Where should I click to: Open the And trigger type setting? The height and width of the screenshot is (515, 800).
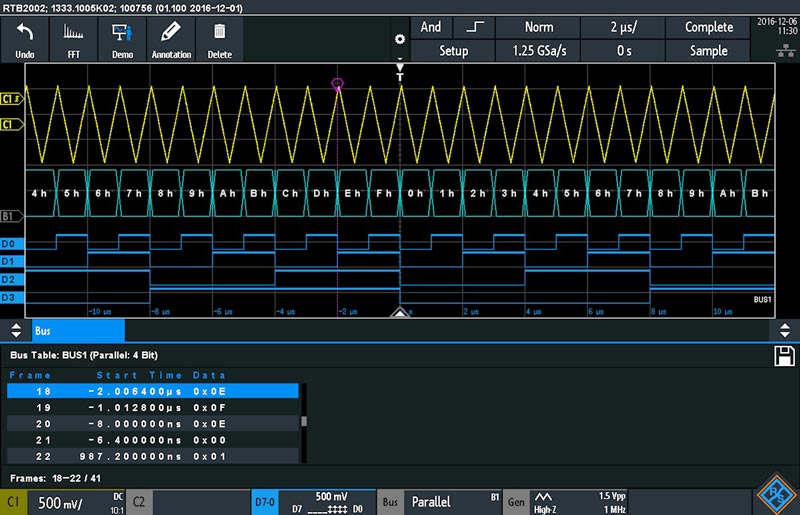point(431,27)
